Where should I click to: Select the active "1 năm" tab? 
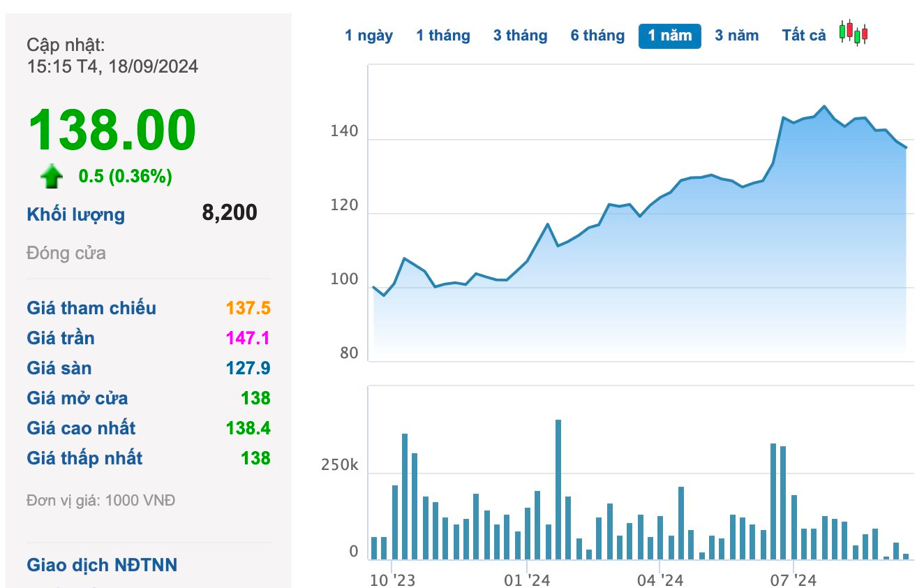(x=669, y=36)
